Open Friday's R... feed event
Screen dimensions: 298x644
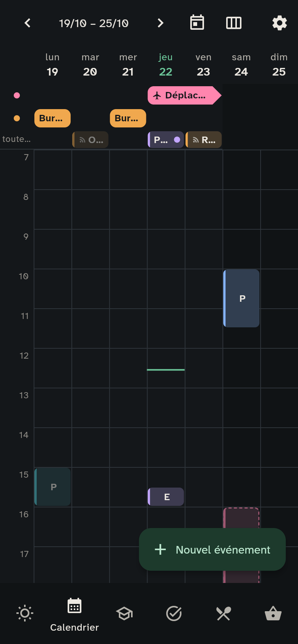[204, 140]
